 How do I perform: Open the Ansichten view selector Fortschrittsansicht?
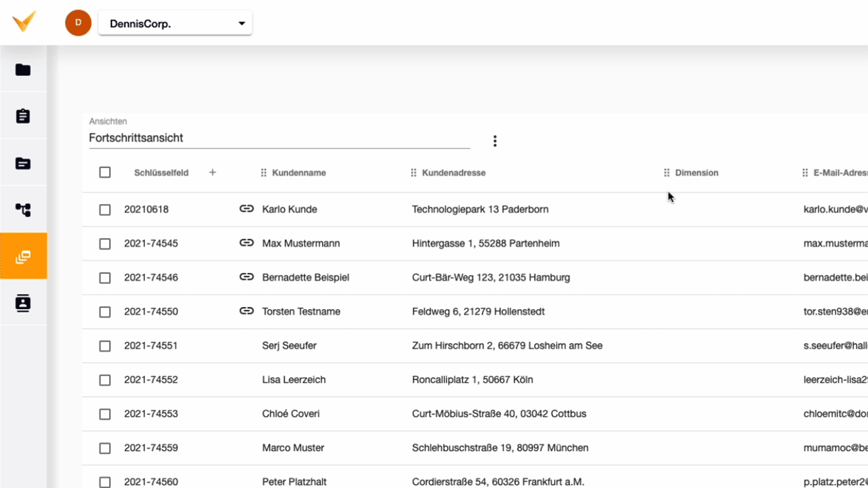(279, 138)
